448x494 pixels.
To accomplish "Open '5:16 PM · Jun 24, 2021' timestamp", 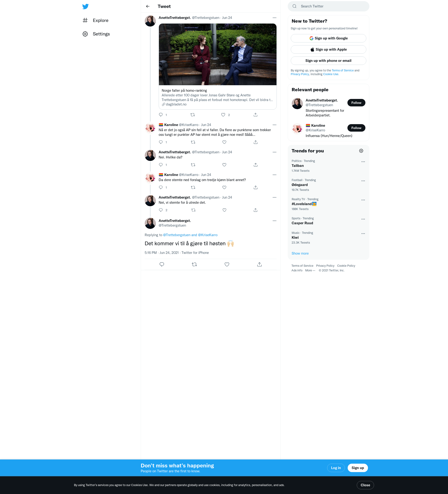I will click(x=161, y=253).
